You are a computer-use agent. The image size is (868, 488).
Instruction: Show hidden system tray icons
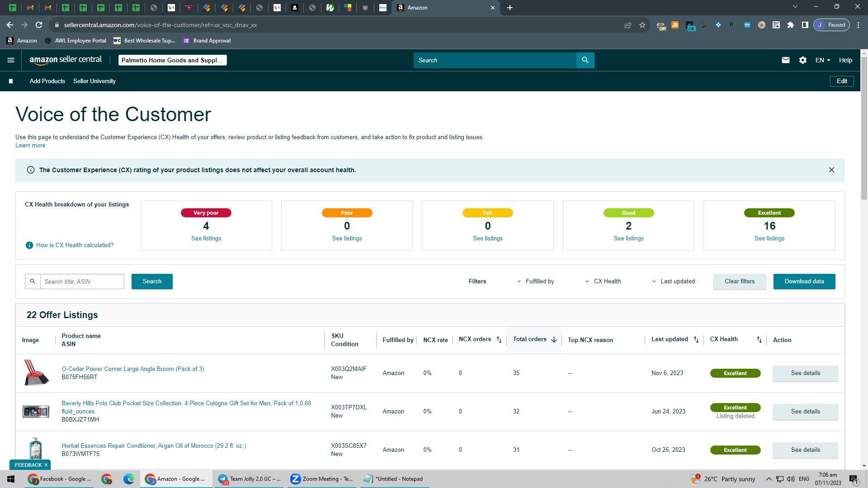pos(769,479)
